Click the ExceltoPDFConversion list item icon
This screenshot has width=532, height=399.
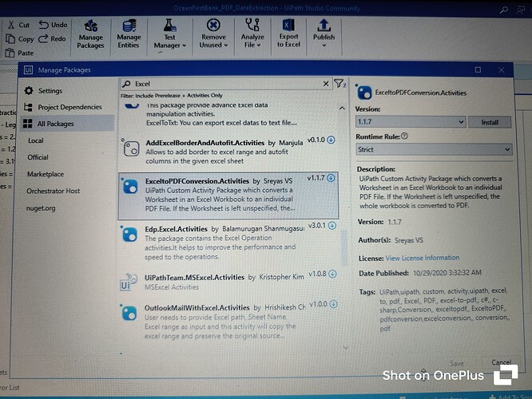tap(130, 186)
